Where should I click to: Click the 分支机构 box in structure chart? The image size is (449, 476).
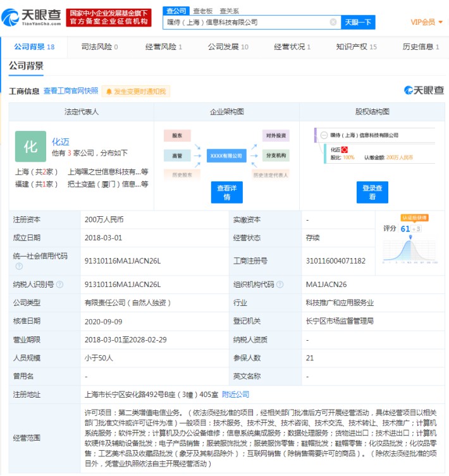[276, 156]
